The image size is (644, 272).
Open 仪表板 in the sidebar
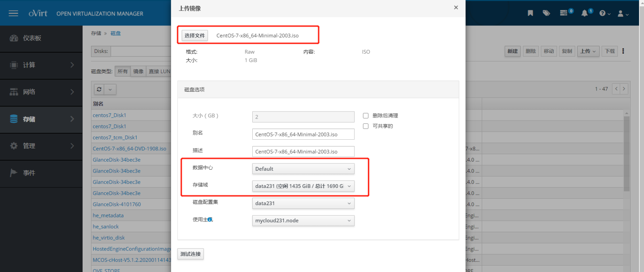32,38
